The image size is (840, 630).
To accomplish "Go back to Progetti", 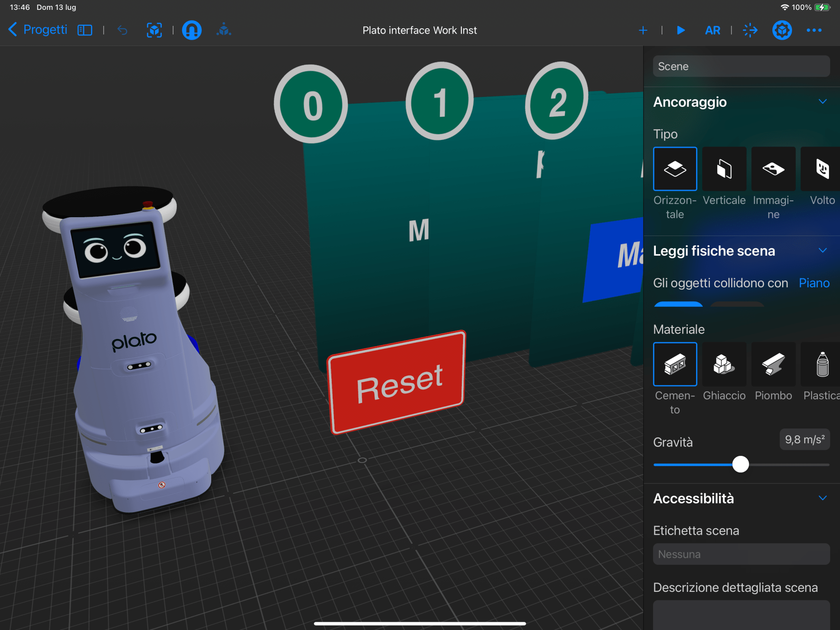I will point(37,30).
